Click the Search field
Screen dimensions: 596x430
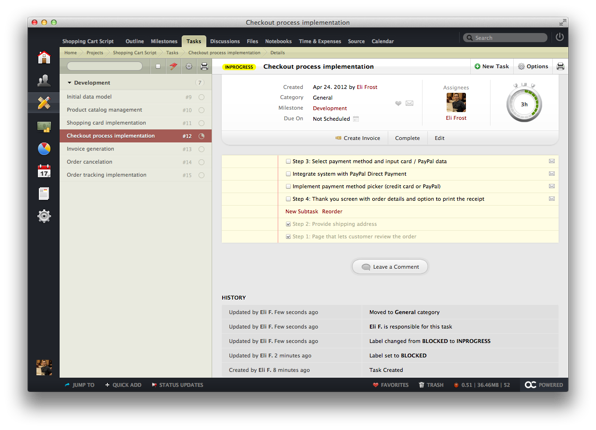505,38
